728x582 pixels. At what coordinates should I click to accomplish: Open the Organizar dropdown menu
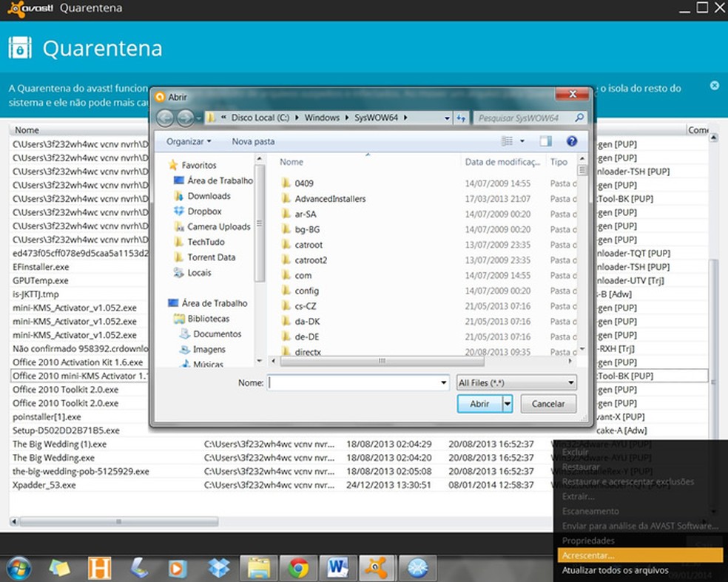[188, 141]
